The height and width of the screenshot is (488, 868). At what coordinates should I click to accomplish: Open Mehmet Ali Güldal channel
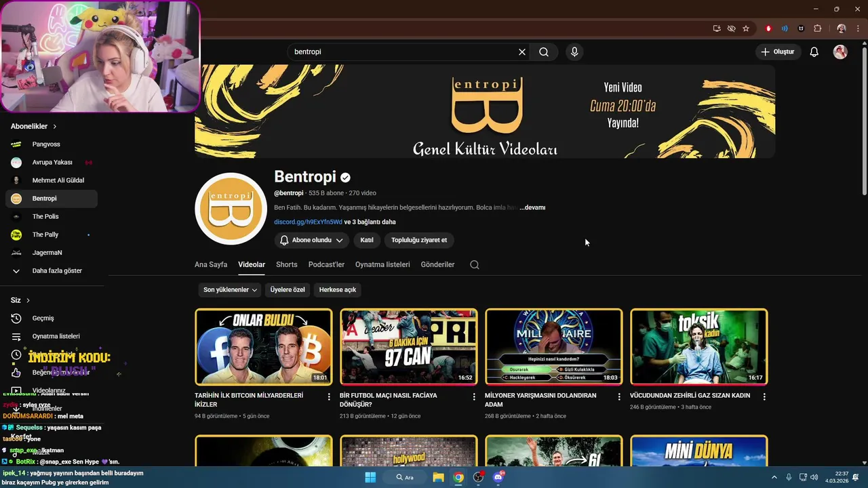[x=52, y=180]
